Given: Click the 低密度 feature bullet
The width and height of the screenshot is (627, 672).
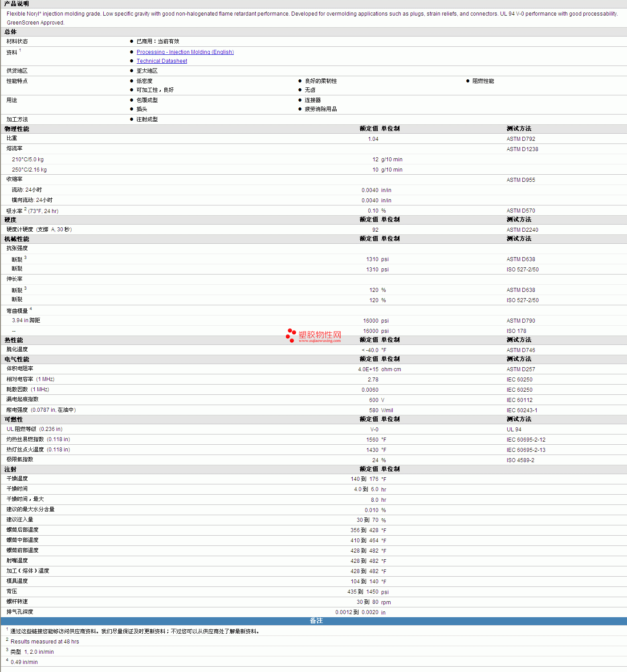Looking at the screenshot, I should tap(144, 81).
